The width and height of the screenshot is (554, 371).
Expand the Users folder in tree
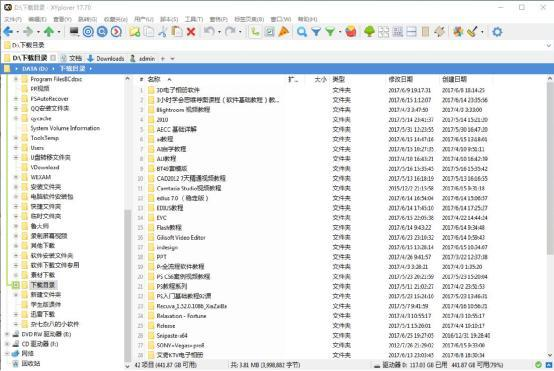[x=16, y=148]
